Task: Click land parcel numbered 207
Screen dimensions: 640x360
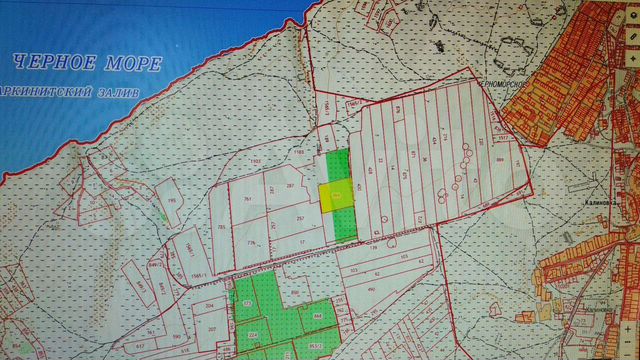Action: pyautogui.click(x=211, y=330)
